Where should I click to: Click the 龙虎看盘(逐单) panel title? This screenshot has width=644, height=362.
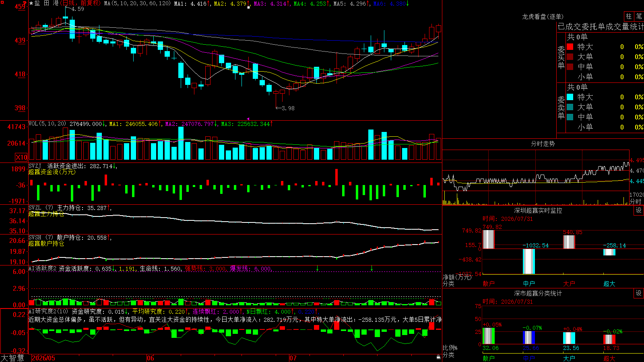click(x=543, y=16)
